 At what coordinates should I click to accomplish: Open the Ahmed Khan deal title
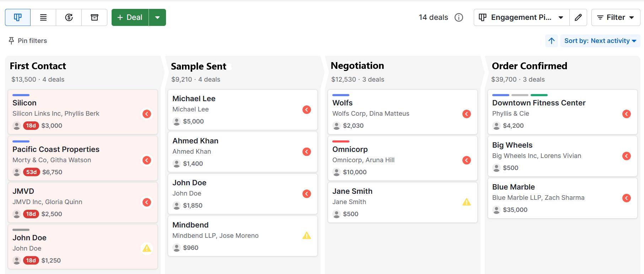coord(195,141)
